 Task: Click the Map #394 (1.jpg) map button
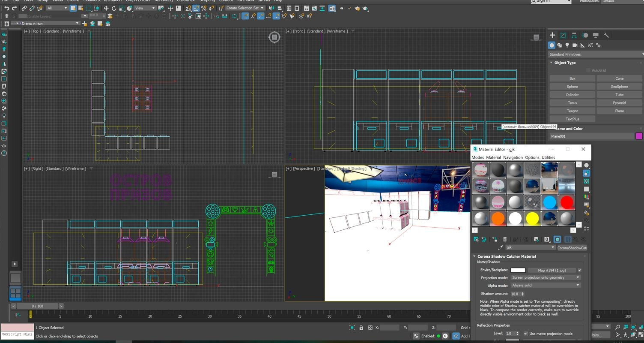click(x=552, y=270)
